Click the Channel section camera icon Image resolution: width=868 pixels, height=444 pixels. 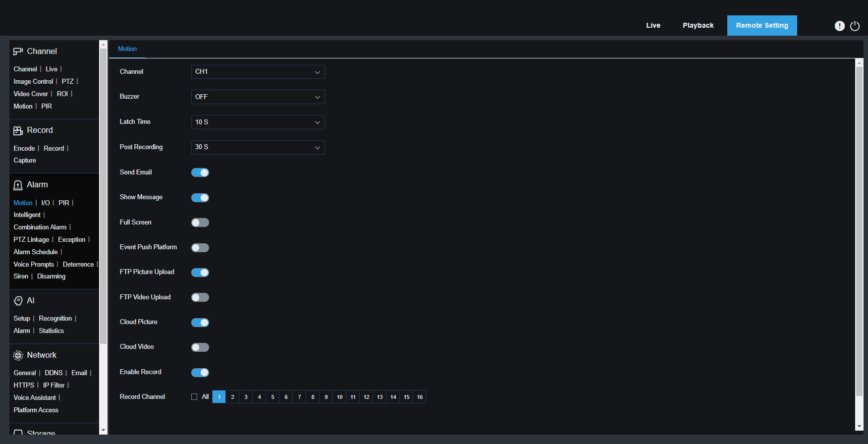(18, 52)
